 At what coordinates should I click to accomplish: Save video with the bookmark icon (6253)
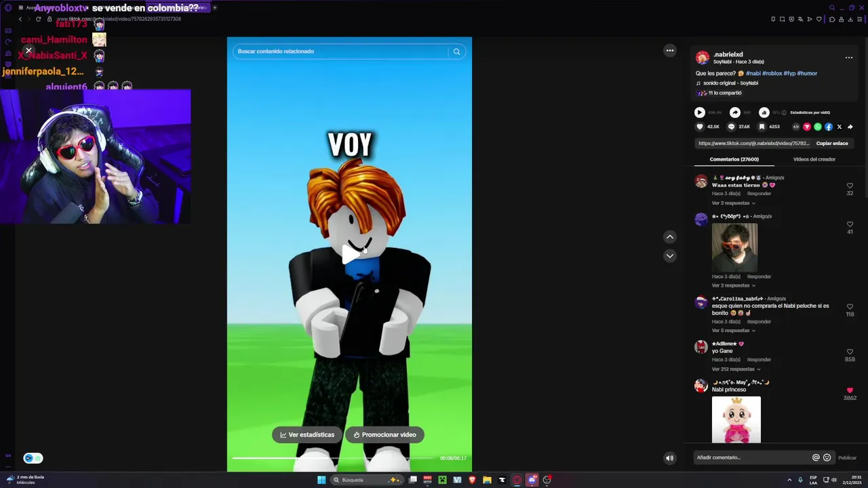762,127
